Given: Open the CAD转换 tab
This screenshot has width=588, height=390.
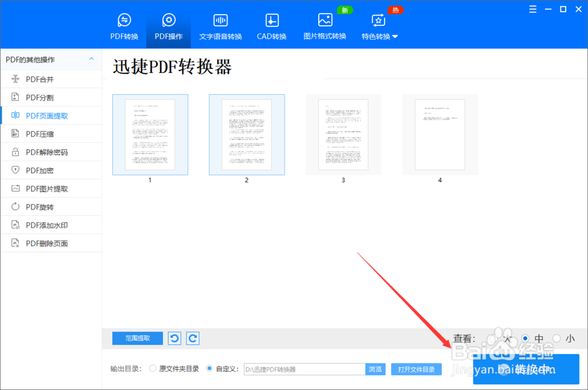Looking at the screenshot, I should [272, 26].
